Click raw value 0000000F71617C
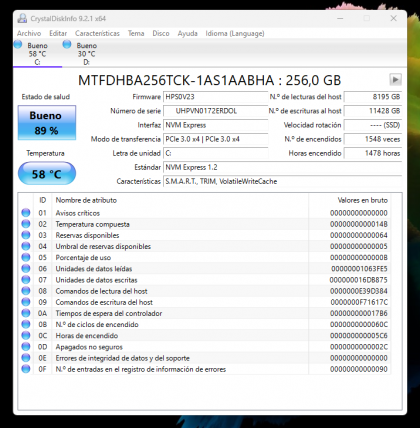The image size is (420, 428). (x=359, y=302)
